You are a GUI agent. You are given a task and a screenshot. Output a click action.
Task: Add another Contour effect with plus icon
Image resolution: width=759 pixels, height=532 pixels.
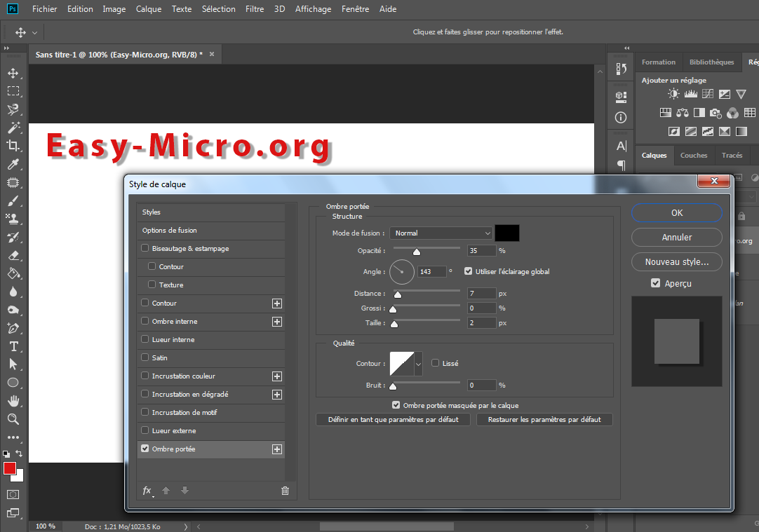(x=277, y=303)
